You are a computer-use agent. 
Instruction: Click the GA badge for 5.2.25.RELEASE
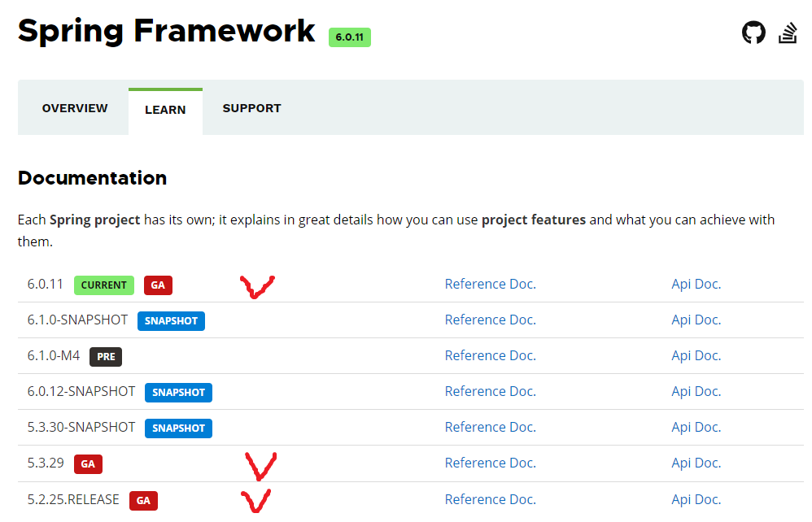(x=143, y=500)
